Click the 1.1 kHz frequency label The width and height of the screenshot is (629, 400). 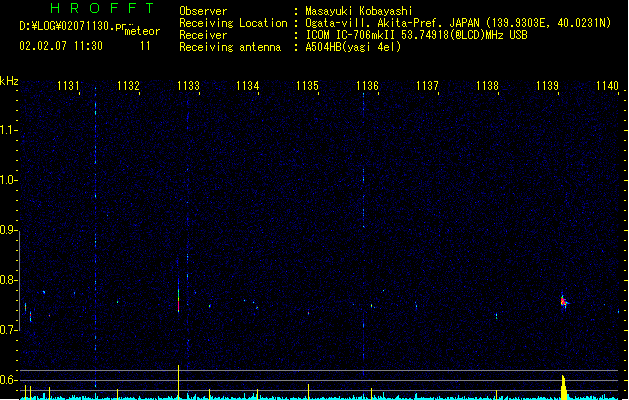[x=8, y=130]
